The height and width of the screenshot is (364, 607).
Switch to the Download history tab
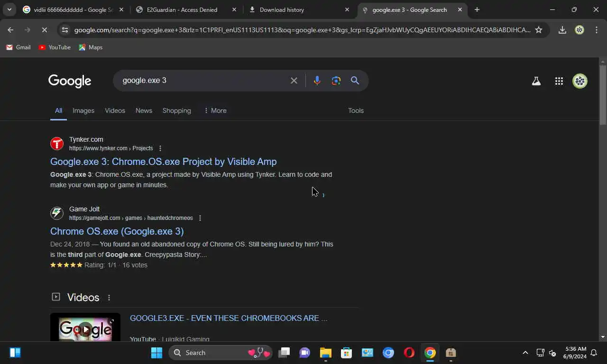coord(299,9)
